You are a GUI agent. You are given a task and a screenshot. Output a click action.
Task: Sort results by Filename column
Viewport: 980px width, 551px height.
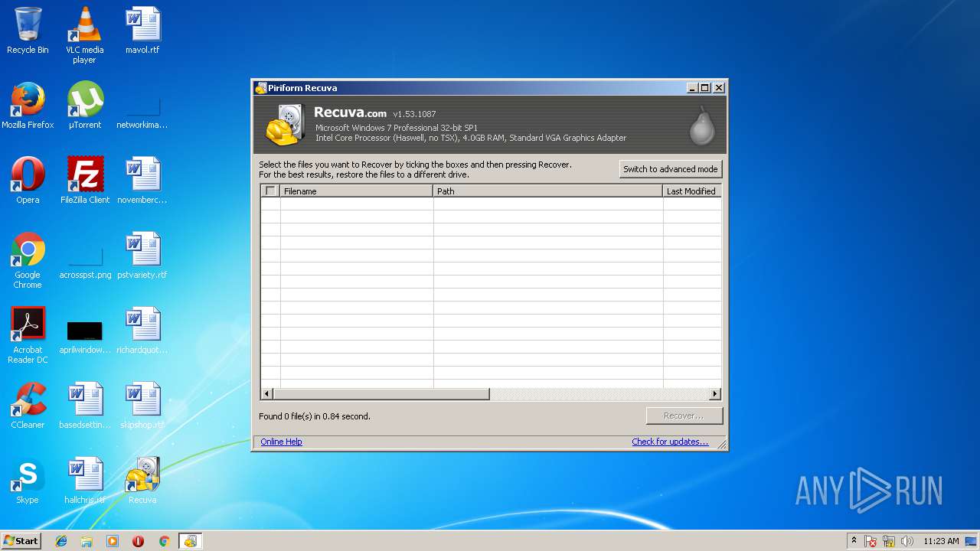(x=357, y=191)
